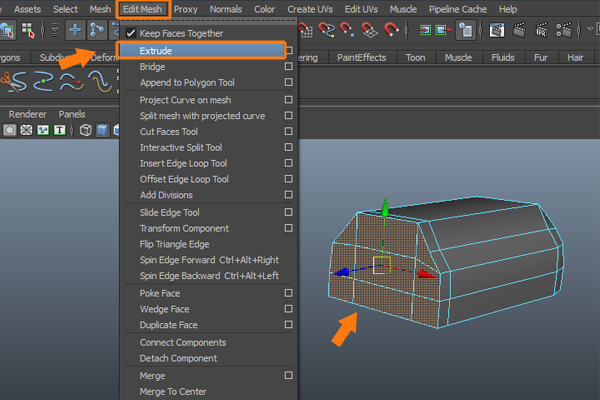Enable smooth shaded cube display icon
This screenshot has width=600, height=400.
coord(103,130)
